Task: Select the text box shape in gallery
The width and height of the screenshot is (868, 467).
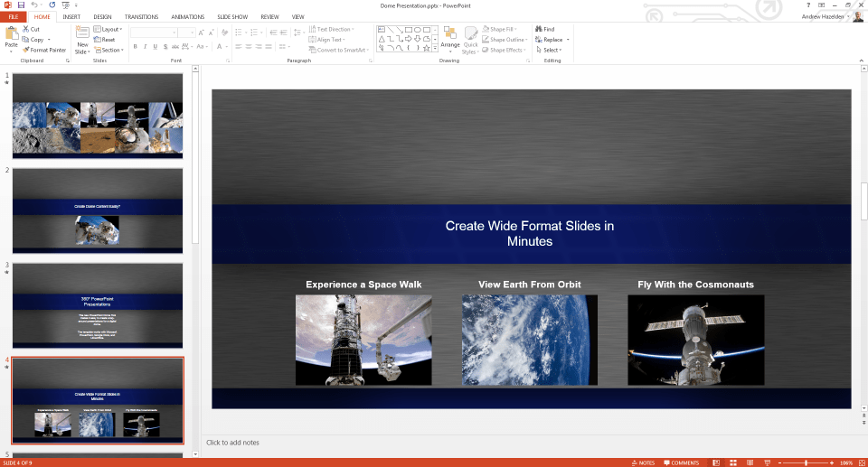Action: coord(382,30)
